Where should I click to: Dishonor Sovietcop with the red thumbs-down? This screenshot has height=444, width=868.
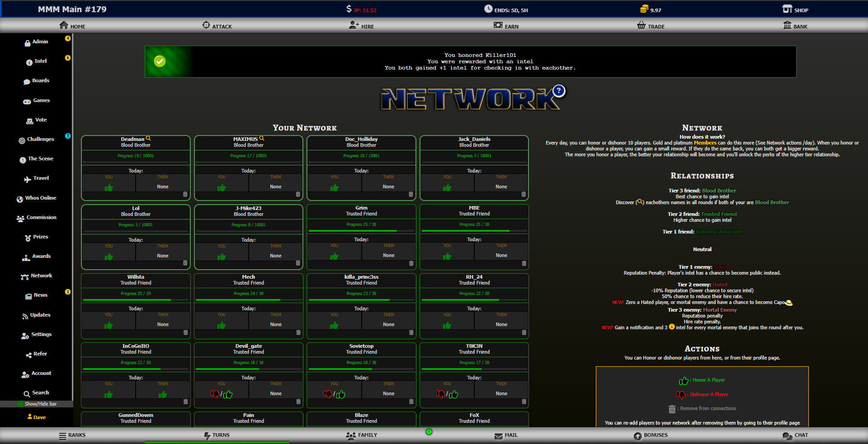[x=327, y=394]
